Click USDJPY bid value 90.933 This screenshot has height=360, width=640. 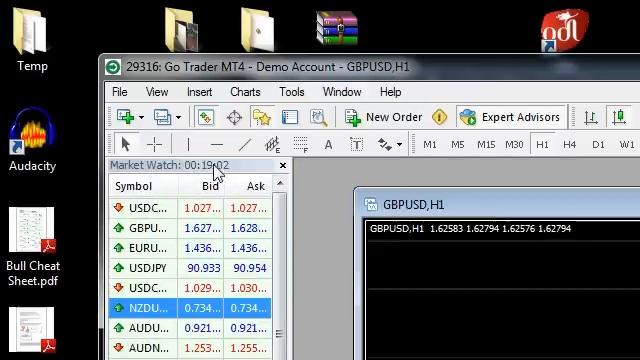[x=204, y=268]
